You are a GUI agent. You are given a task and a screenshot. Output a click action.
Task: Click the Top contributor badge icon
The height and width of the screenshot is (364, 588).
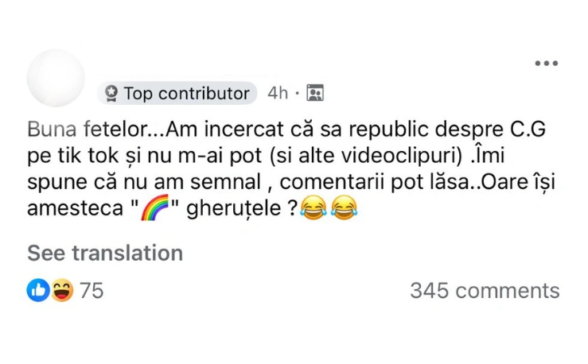coord(111,94)
